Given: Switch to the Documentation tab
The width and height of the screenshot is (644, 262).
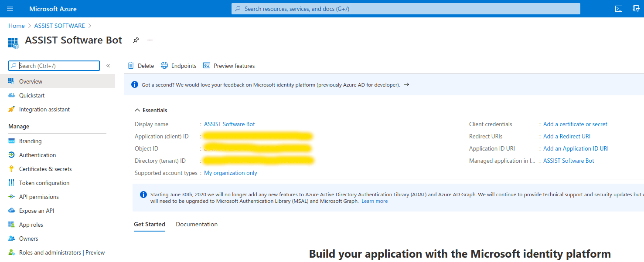Looking at the screenshot, I should click(x=197, y=224).
